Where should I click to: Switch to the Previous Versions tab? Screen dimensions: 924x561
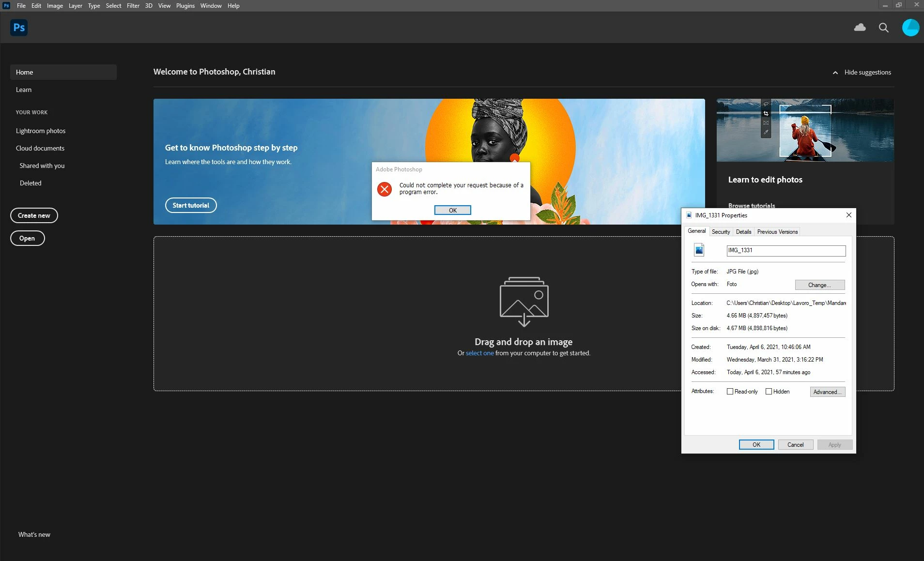click(777, 232)
